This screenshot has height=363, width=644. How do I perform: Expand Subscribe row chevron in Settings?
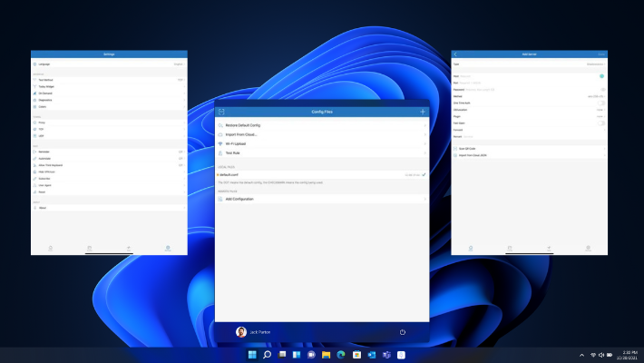click(x=184, y=179)
